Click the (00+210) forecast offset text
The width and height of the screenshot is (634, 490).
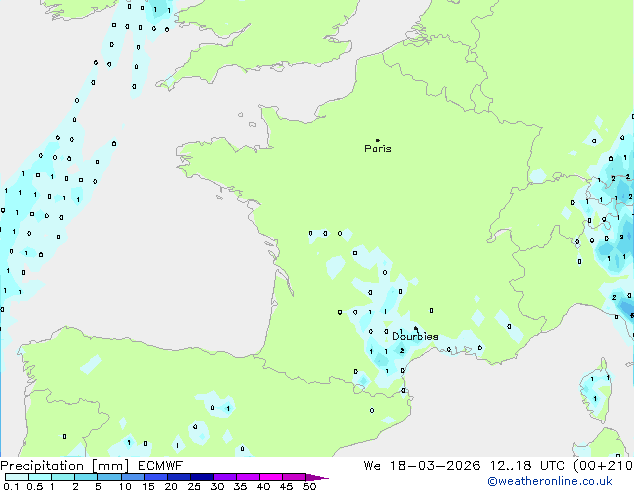pos(605,466)
